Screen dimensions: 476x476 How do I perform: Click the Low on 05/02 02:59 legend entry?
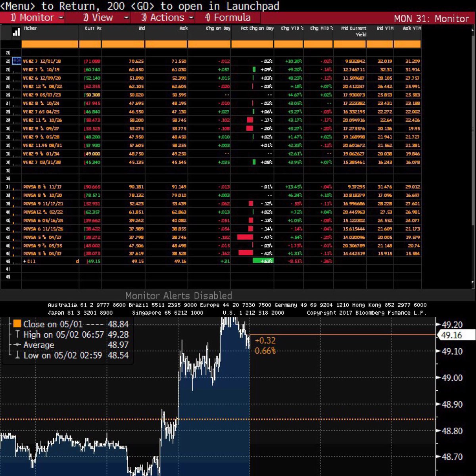(71, 355)
